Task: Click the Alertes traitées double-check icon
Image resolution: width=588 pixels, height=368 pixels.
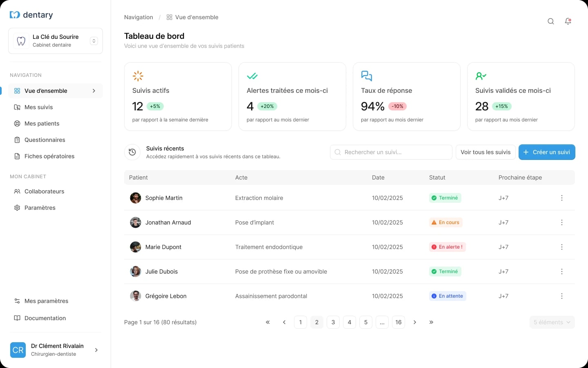Action: pos(252,76)
